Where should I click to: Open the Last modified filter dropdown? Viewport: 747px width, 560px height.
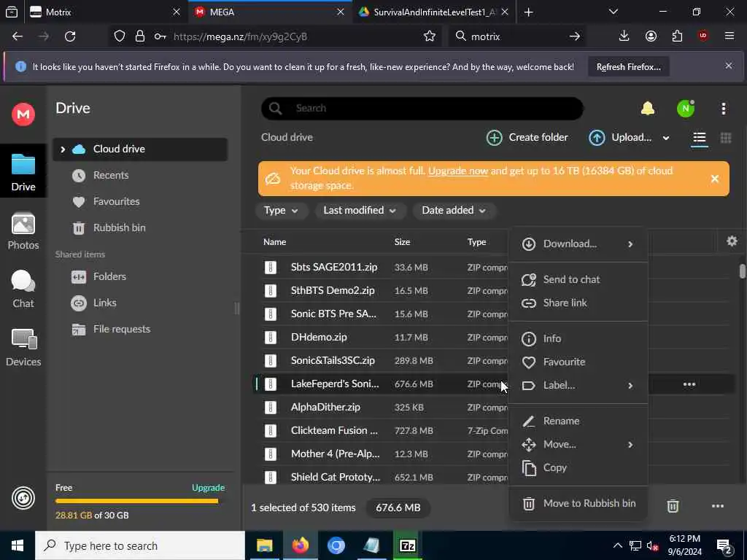[x=360, y=211]
